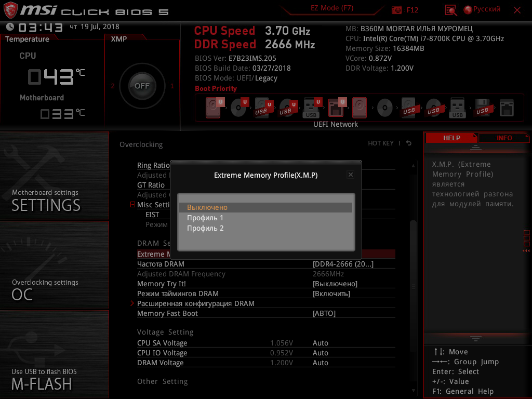
Task: Choose Выключено in the XMP popup
Action: (265, 207)
